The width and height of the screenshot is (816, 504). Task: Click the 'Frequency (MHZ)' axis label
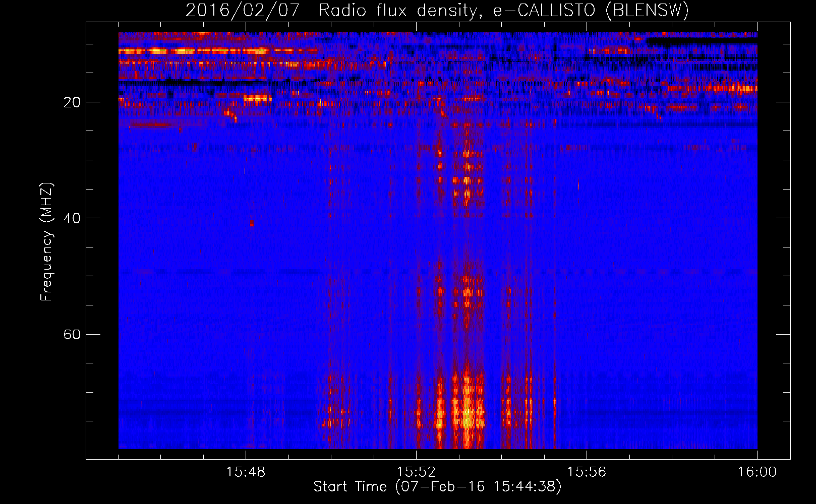coord(46,242)
